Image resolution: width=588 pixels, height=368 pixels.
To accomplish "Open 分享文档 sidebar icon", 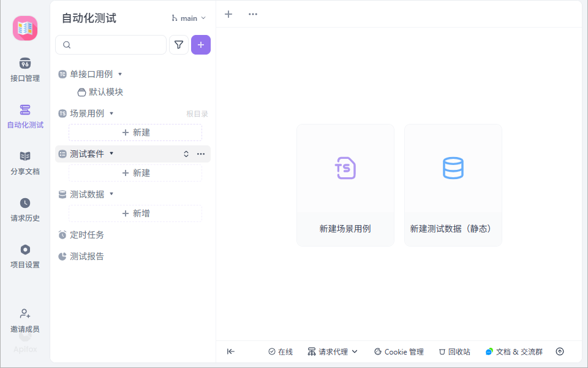I will [x=25, y=156].
